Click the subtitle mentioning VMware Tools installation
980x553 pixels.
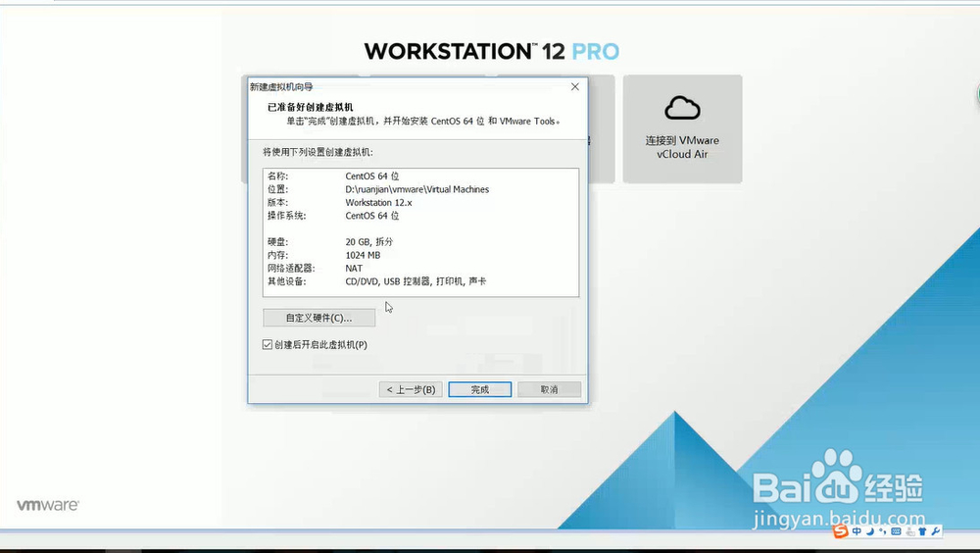click(423, 121)
